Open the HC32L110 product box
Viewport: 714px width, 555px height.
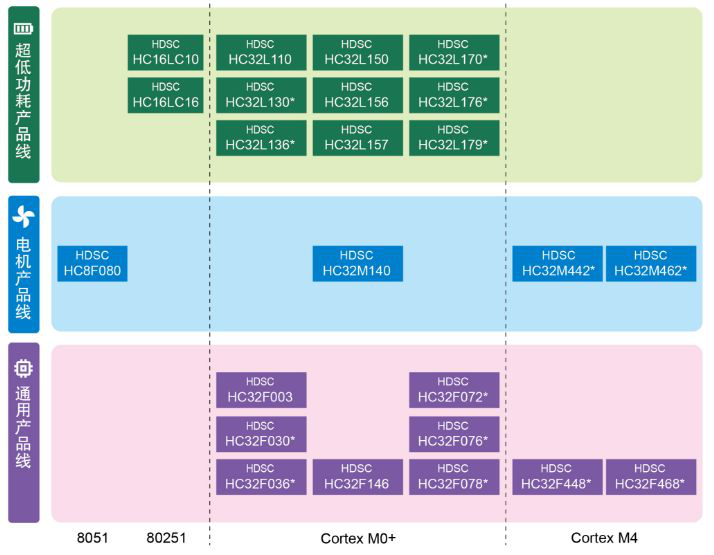click(x=261, y=52)
